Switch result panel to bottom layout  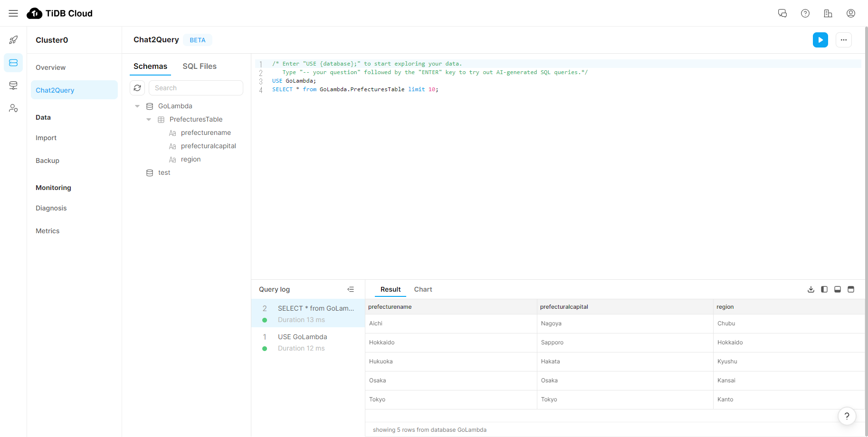[x=837, y=289]
